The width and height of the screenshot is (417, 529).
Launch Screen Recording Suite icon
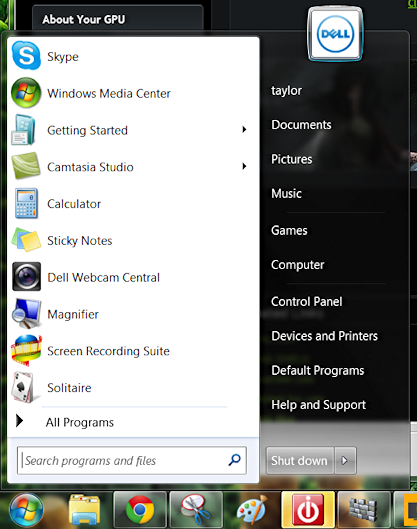pos(26,350)
